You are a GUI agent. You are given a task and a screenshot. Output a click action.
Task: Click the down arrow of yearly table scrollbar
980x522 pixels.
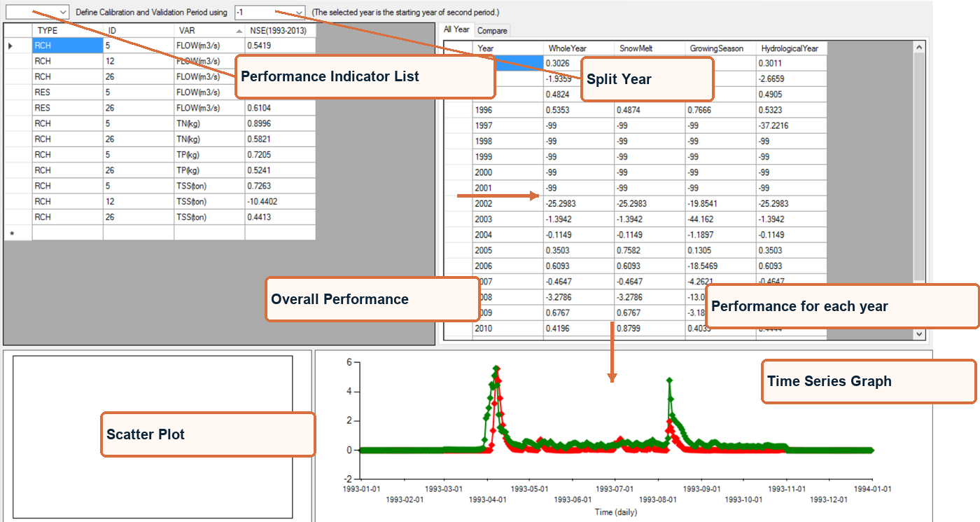coord(920,334)
